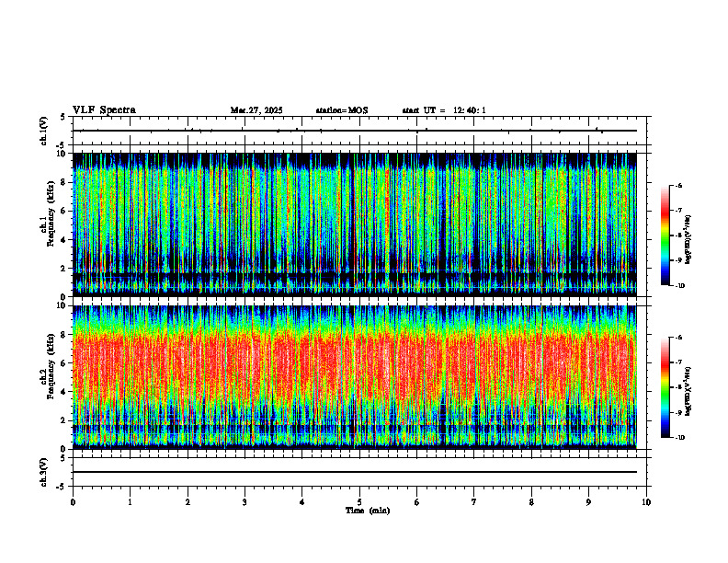The width and height of the screenshot is (728, 563).
Task: Click time axis tick label "4"
Action: (302, 502)
